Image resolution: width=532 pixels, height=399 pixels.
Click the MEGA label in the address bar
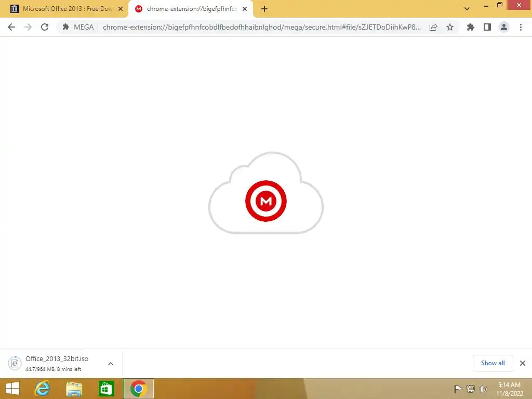pyautogui.click(x=84, y=27)
